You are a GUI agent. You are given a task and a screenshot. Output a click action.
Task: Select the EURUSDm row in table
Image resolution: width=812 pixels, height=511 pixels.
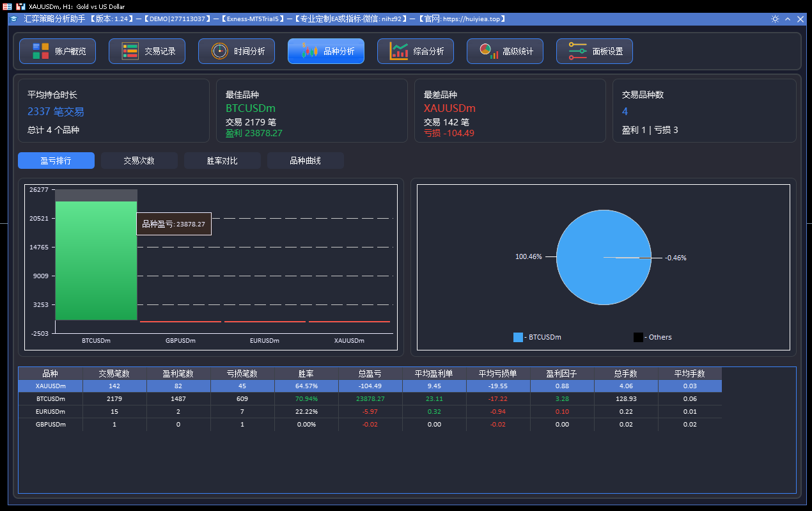[370, 411]
